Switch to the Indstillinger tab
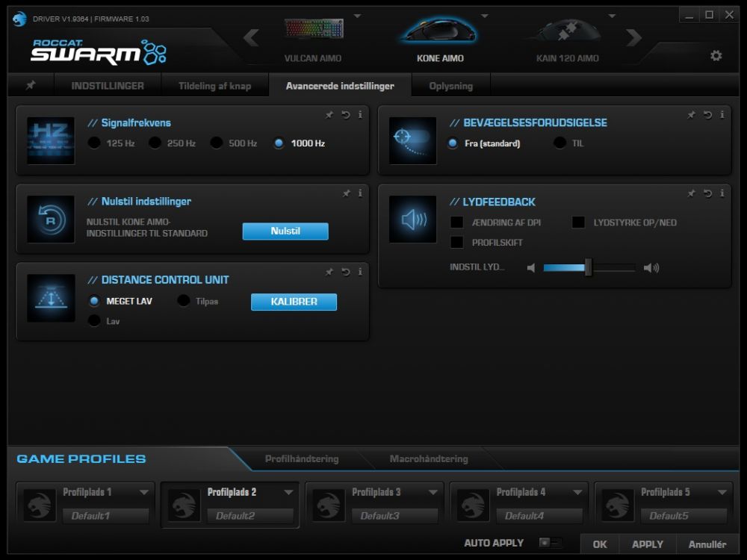This screenshot has width=747, height=560. tap(108, 86)
